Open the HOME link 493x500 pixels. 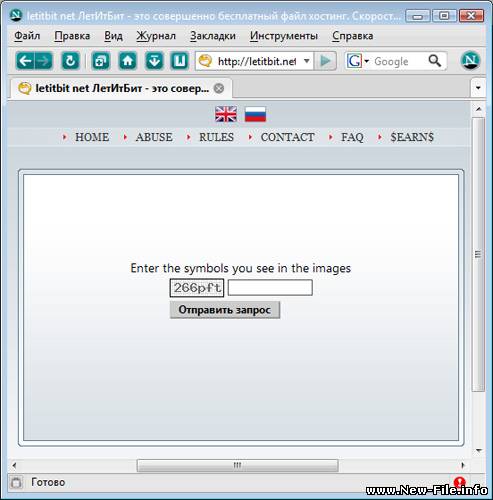(x=92, y=137)
